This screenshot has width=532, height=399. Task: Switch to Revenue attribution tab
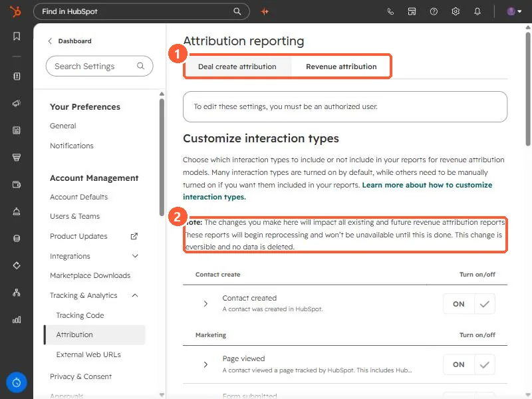(341, 66)
